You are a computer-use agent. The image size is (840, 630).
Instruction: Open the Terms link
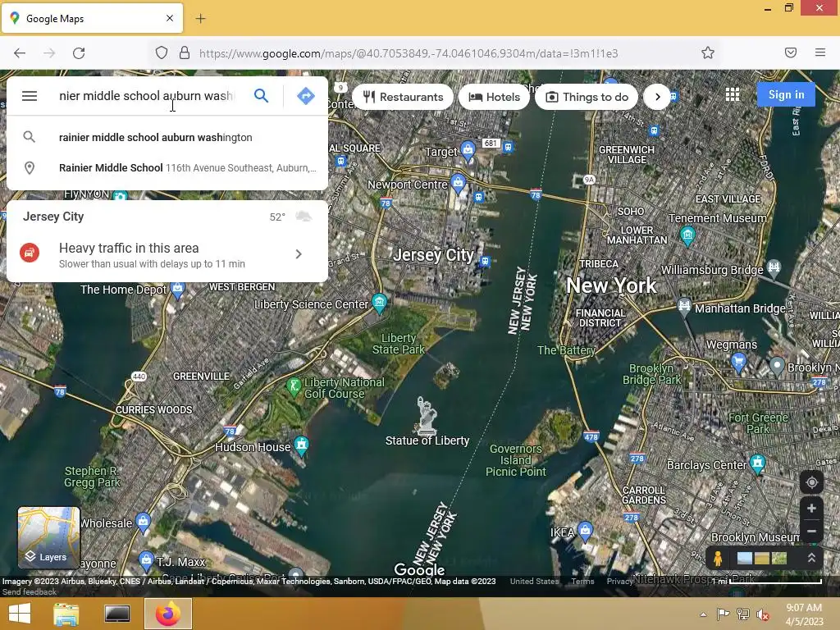tap(582, 582)
